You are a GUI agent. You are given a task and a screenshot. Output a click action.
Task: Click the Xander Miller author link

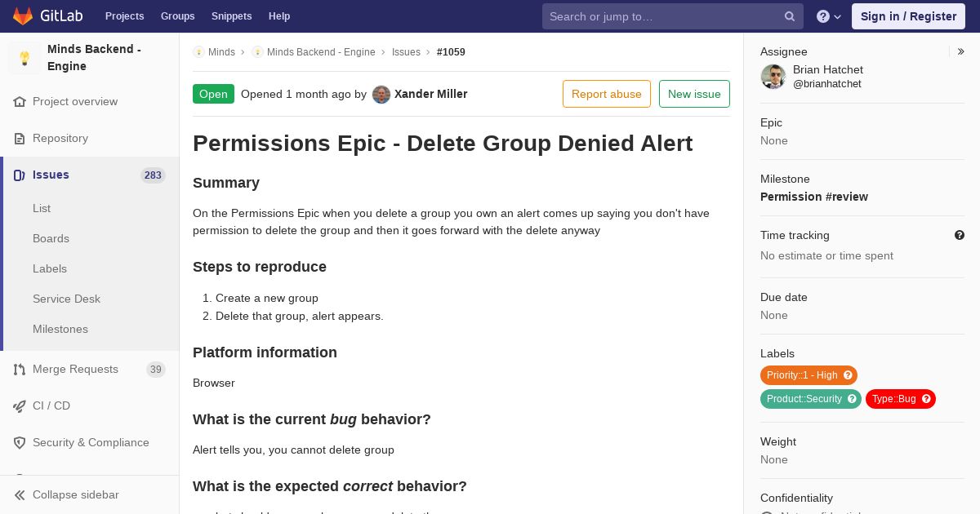(x=431, y=94)
